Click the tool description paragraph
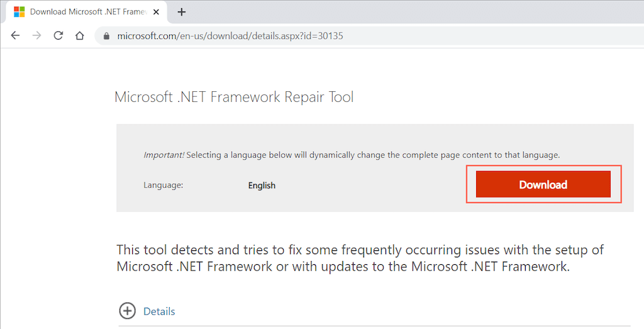 360,258
